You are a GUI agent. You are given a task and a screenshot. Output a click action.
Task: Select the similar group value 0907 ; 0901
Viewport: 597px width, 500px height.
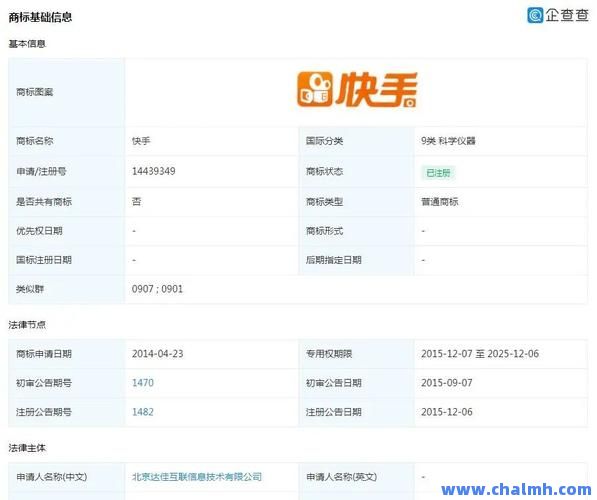(x=157, y=289)
